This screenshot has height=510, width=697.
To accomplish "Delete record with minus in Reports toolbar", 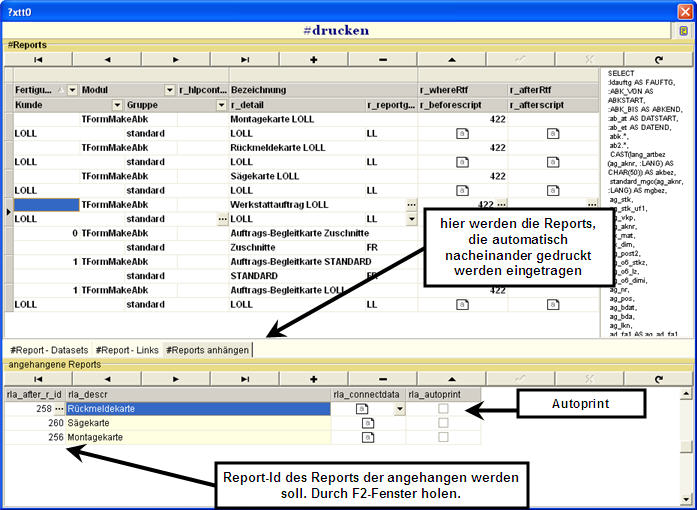I will pyautogui.click(x=382, y=60).
